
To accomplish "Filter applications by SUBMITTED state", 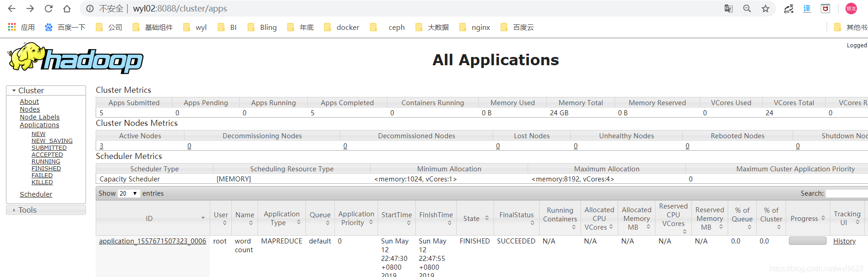I will [x=49, y=148].
